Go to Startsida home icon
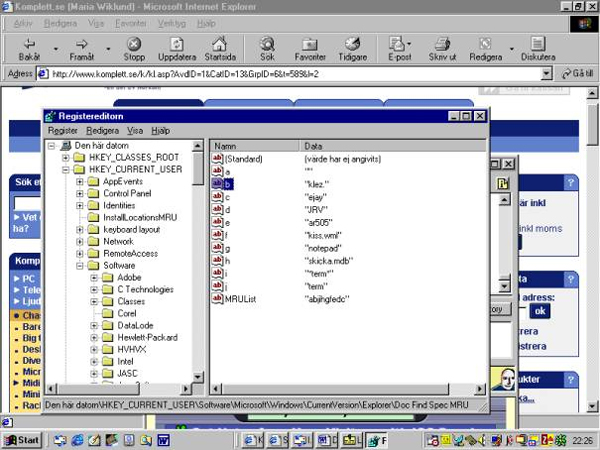The image size is (600, 450). [x=220, y=44]
